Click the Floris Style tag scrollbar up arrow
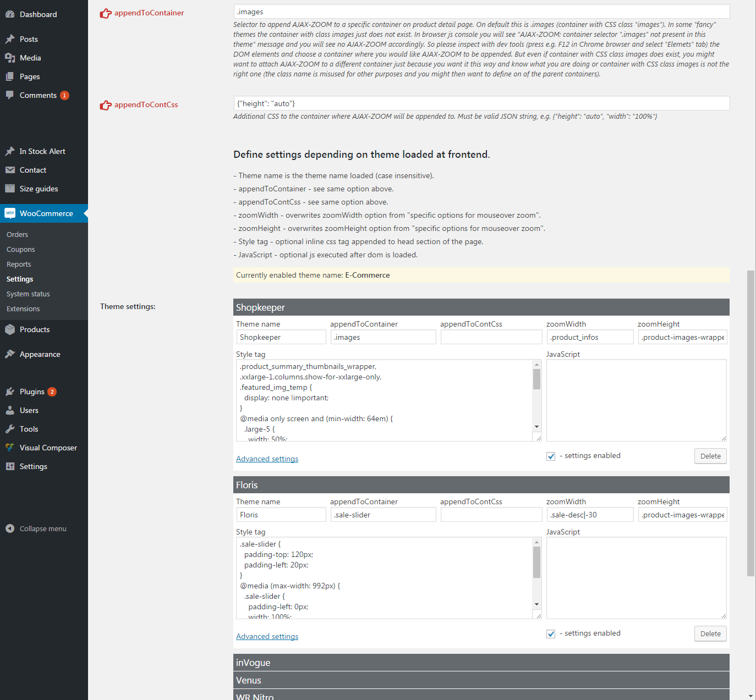756x700 pixels. [536, 542]
